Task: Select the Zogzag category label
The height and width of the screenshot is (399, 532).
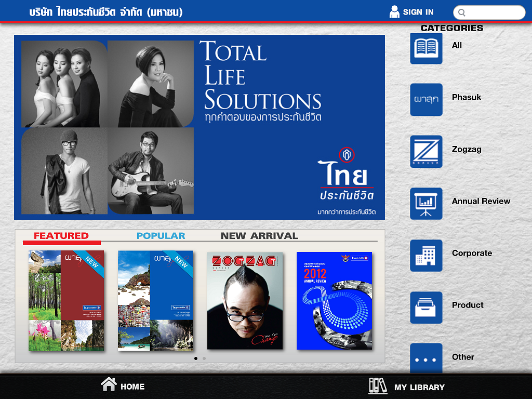Action: pyautogui.click(x=467, y=149)
